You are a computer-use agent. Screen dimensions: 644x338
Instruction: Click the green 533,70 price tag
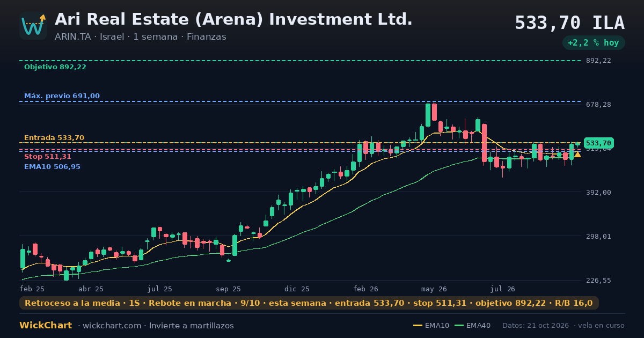pyautogui.click(x=598, y=143)
